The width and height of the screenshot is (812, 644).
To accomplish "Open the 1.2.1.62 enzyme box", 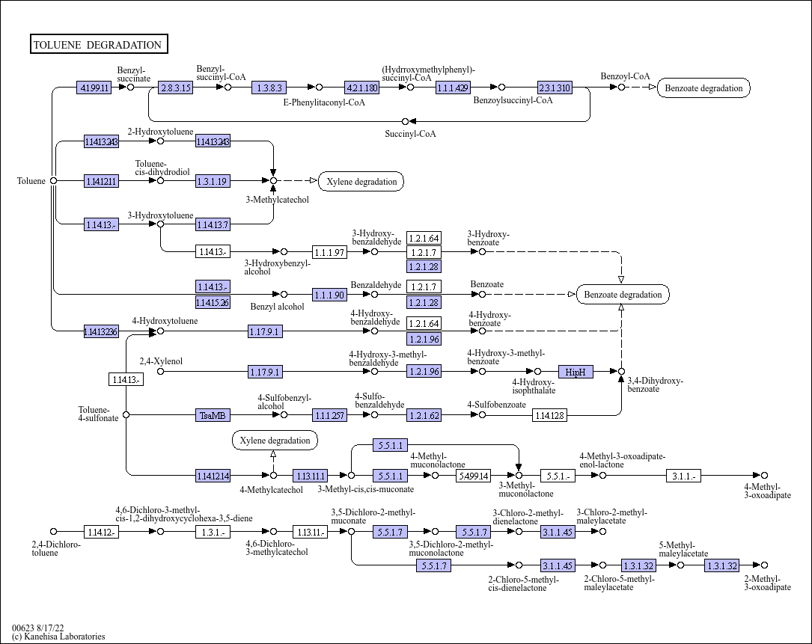I will pyautogui.click(x=424, y=415).
